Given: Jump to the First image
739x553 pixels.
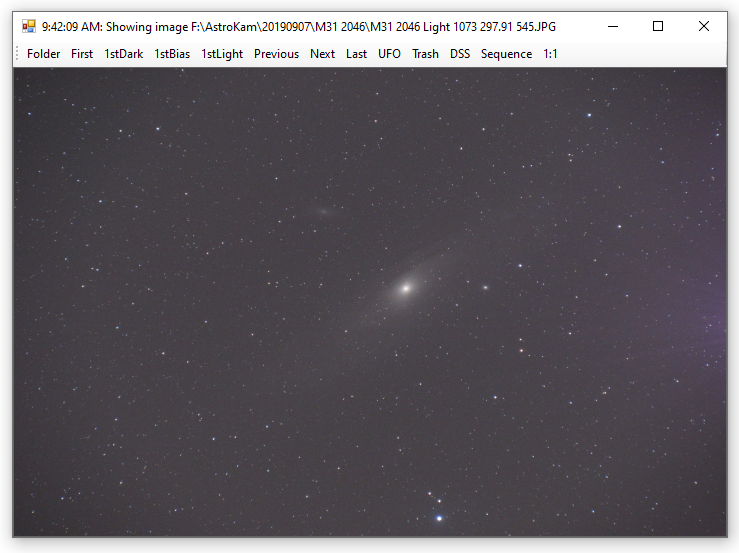Looking at the screenshot, I should click(x=82, y=54).
